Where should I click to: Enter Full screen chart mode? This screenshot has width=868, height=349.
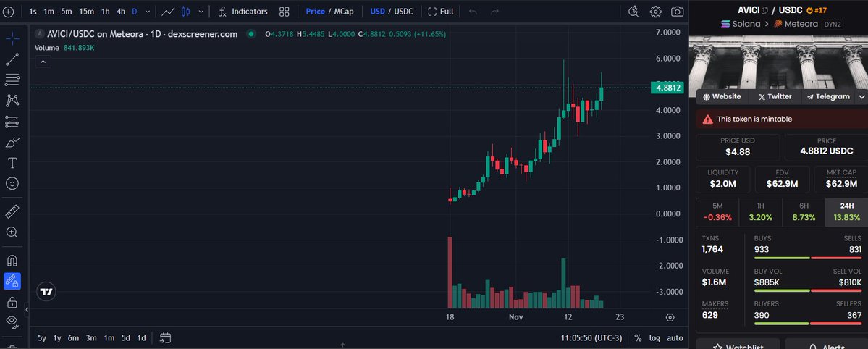pyautogui.click(x=441, y=11)
